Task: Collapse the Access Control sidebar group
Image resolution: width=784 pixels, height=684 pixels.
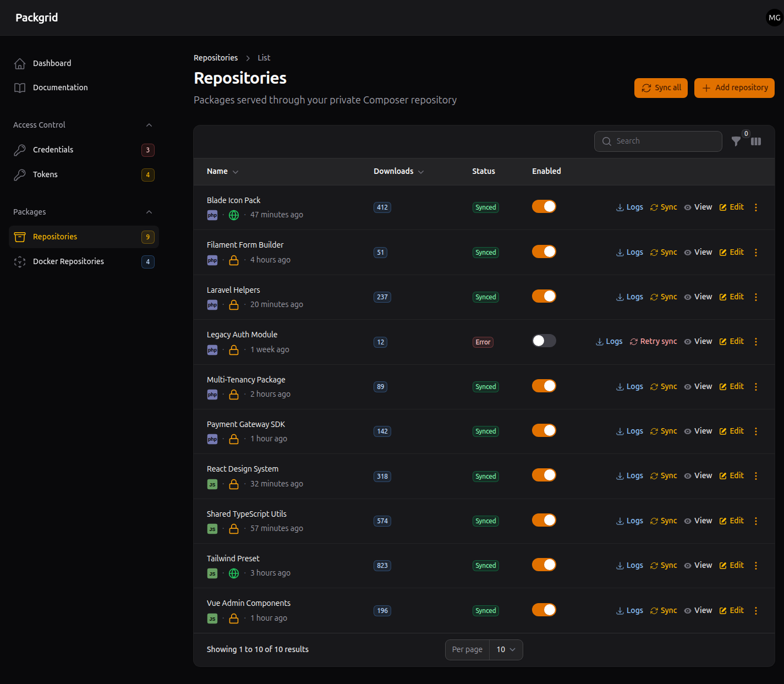Action: 149,125
